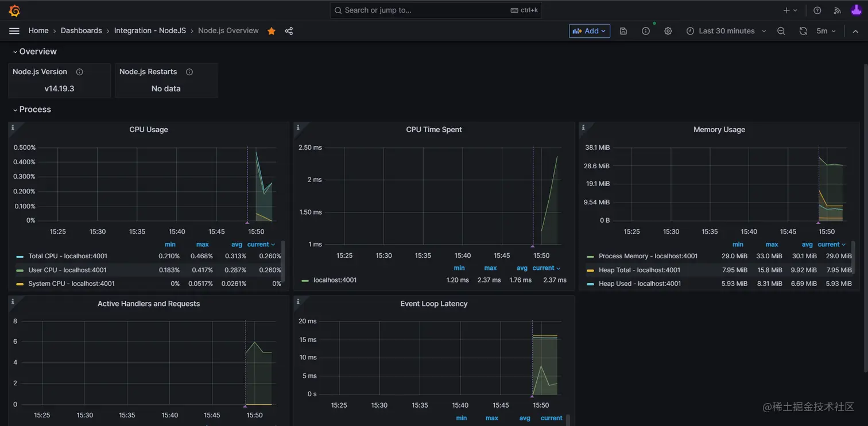Image resolution: width=868 pixels, height=426 pixels.
Task: Change Heap Used series color swatch
Action: [590, 284]
